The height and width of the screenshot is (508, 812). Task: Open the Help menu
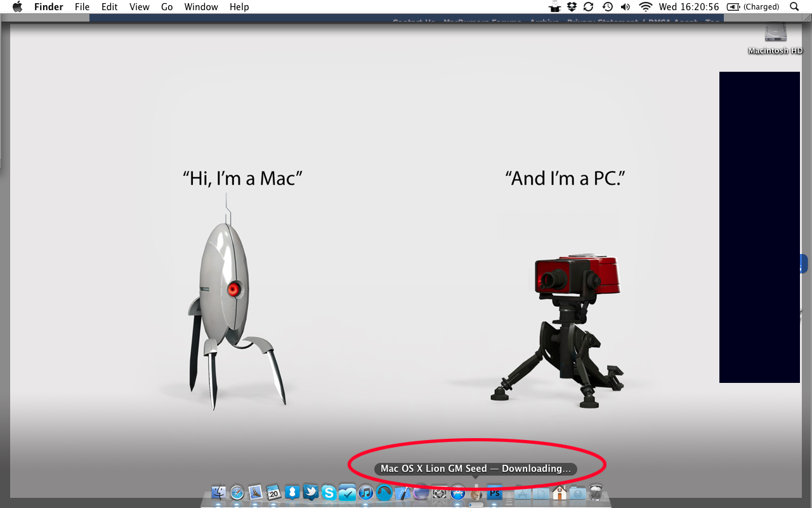click(x=239, y=7)
